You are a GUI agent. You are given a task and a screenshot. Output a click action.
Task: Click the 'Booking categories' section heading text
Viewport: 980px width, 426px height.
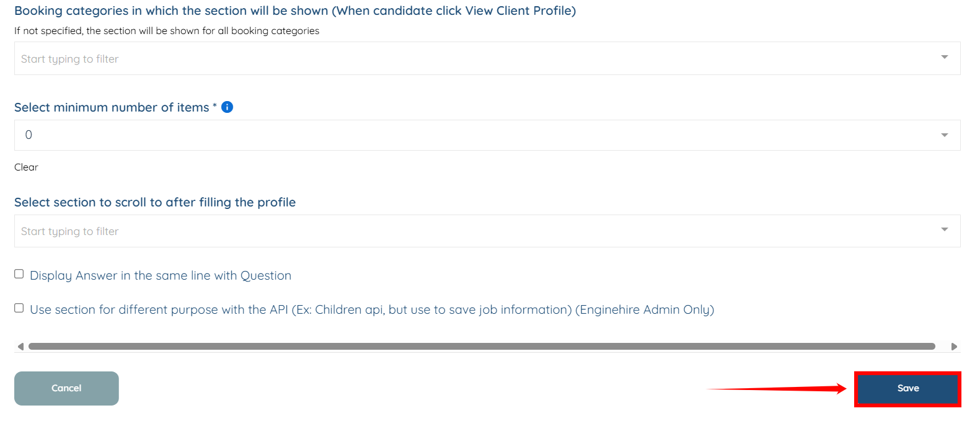[x=295, y=11]
